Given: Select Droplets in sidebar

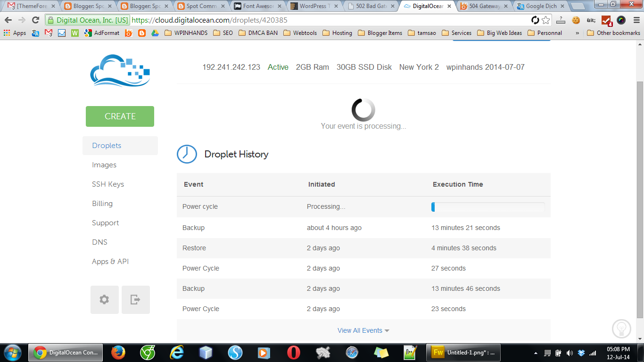Looking at the screenshot, I should [120, 146].
